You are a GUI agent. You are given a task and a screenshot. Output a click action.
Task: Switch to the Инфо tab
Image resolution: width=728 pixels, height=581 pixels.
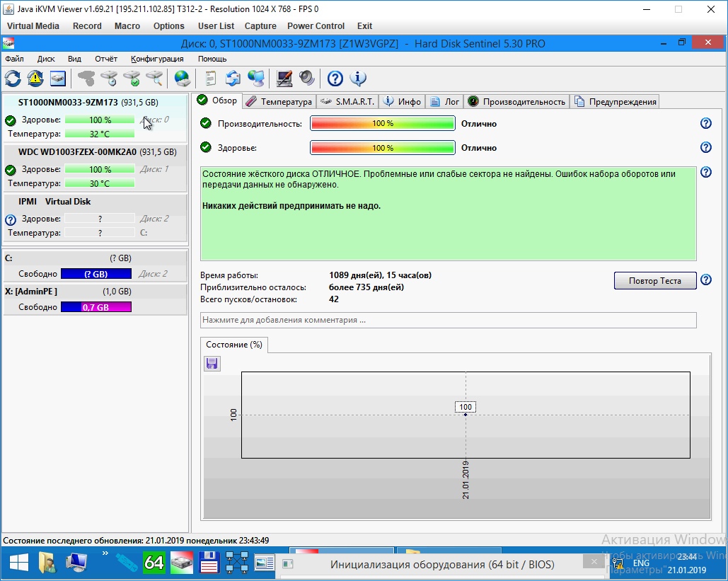402,102
